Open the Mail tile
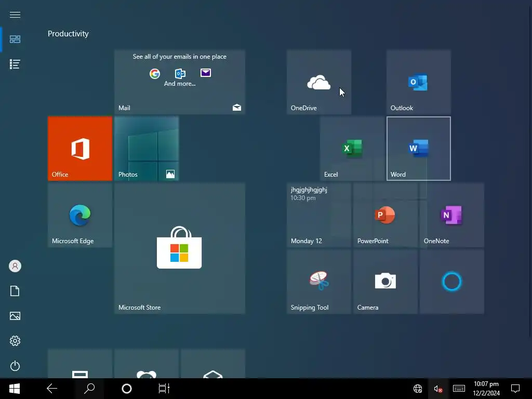Viewport: 532px width, 399px height. pyautogui.click(x=179, y=82)
